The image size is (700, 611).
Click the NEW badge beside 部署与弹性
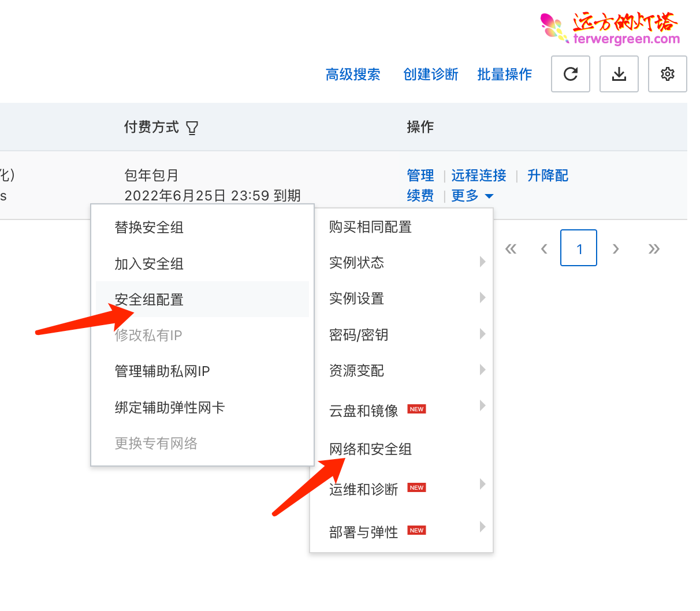pyautogui.click(x=416, y=530)
